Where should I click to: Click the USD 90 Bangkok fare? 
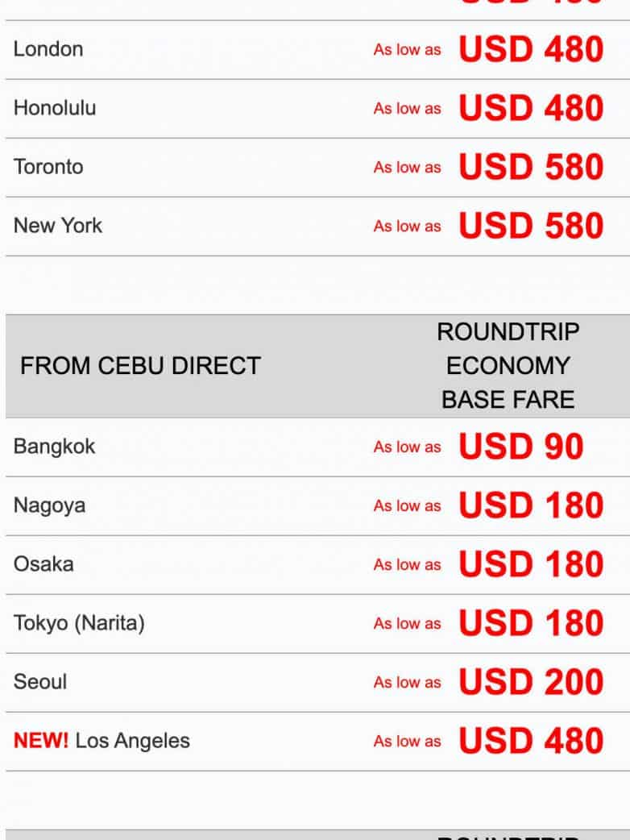tap(520, 447)
